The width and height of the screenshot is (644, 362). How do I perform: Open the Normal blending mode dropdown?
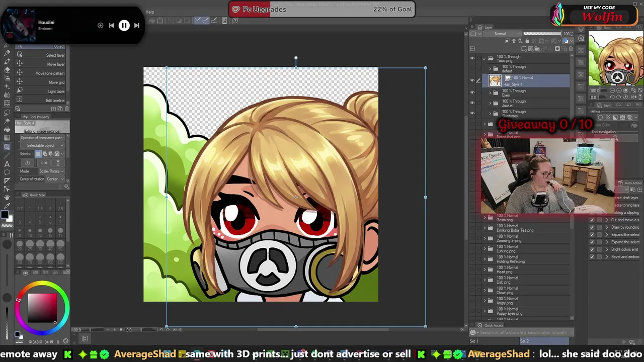[x=502, y=34]
